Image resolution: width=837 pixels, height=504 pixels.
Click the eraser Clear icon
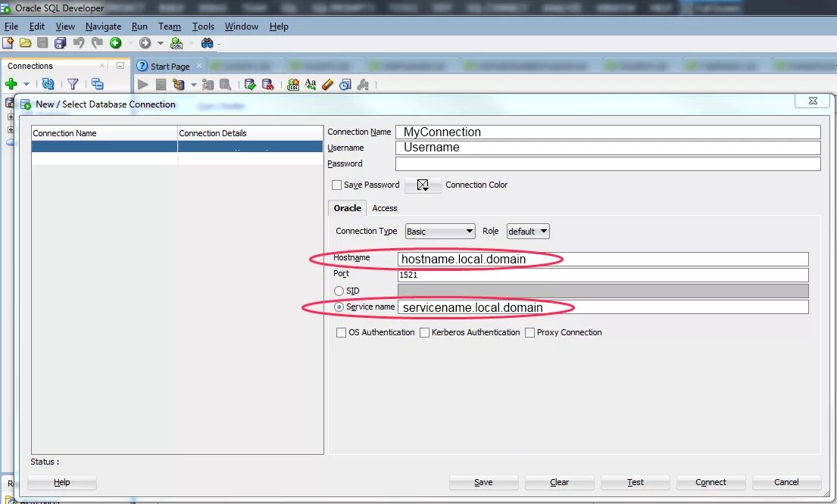coord(328,84)
